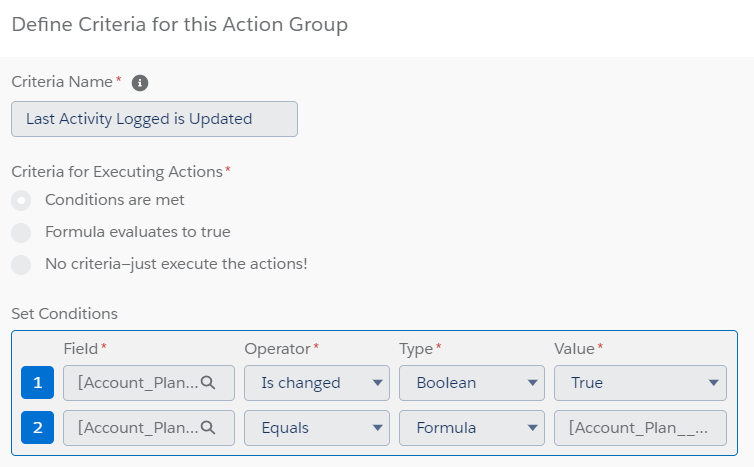This screenshot has width=754, height=467.
Task: Click the Criteria Name text field
Action: coord(154,119)
